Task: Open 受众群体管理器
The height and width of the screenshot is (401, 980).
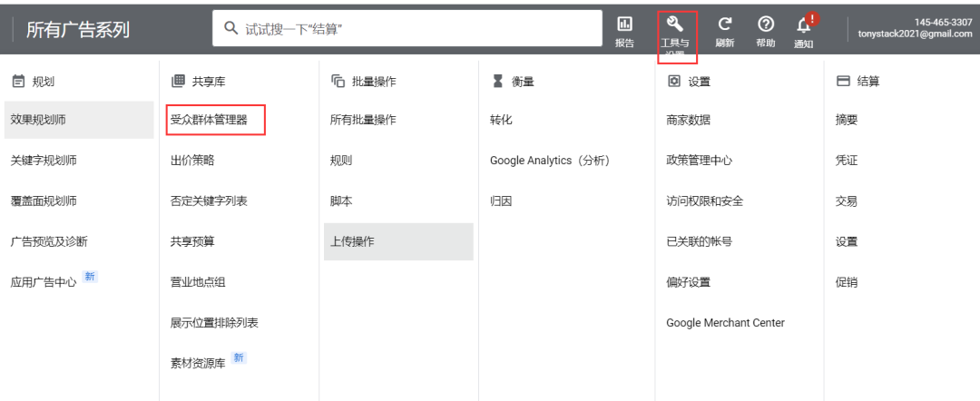Action: pyautogui.click(x=209, y=120)
